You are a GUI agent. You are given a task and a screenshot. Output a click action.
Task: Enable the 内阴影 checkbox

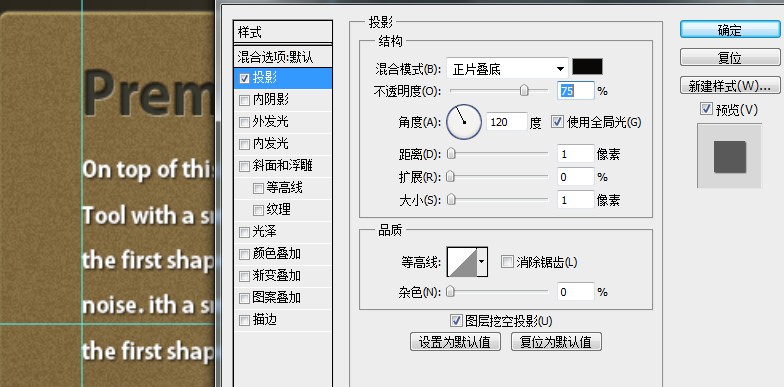244,100
